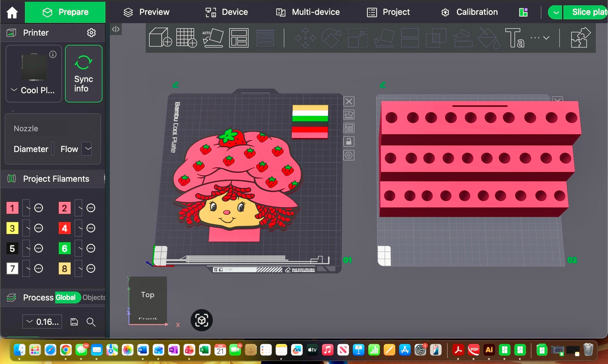
Task: Save the process preset
Action: [74, 322]
